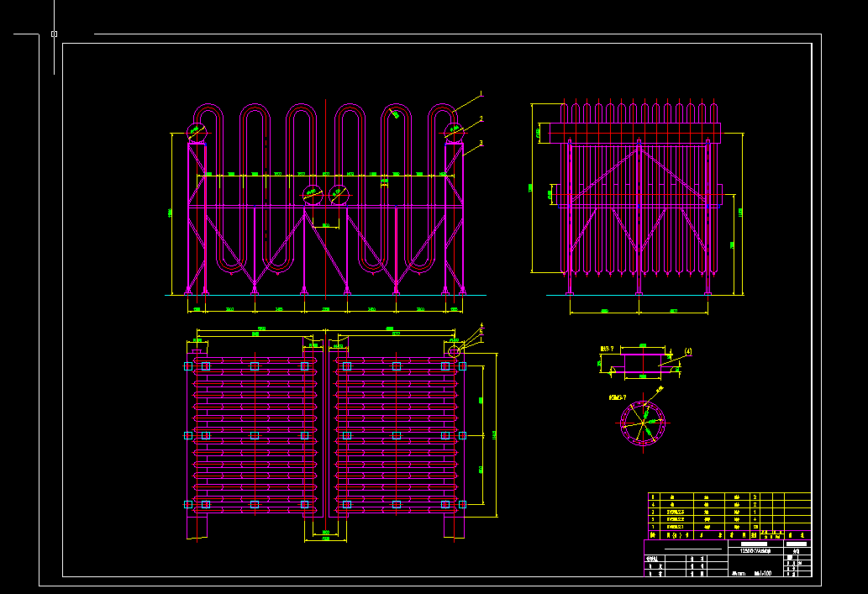Select the cyan ground line under front elevation
868x594 pixels.
point(324,295)
